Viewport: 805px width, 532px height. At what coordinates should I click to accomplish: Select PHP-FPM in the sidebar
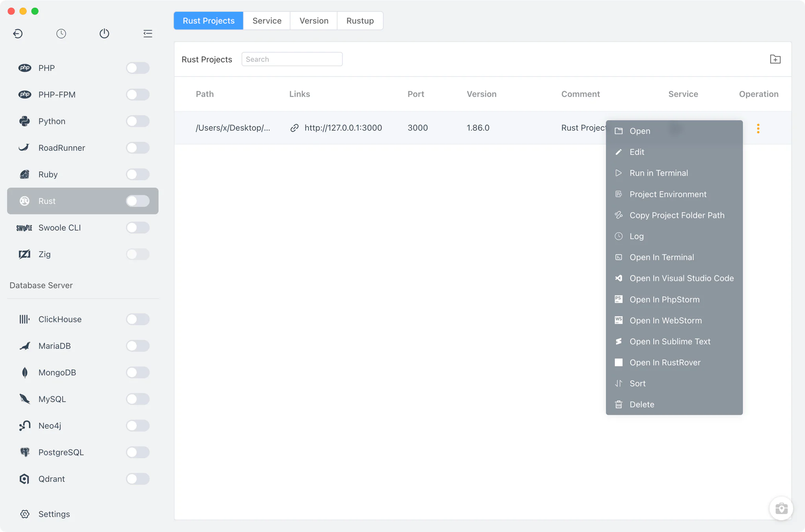(x=83, y=95)
